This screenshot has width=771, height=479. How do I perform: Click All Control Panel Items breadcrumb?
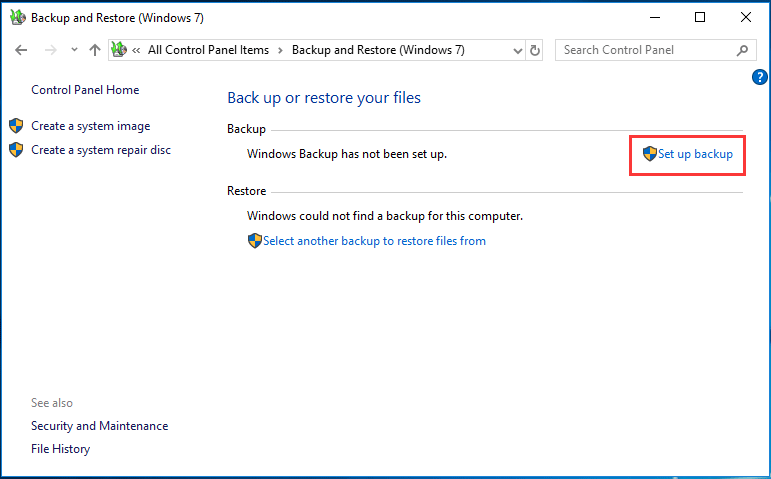coord(209,50)
